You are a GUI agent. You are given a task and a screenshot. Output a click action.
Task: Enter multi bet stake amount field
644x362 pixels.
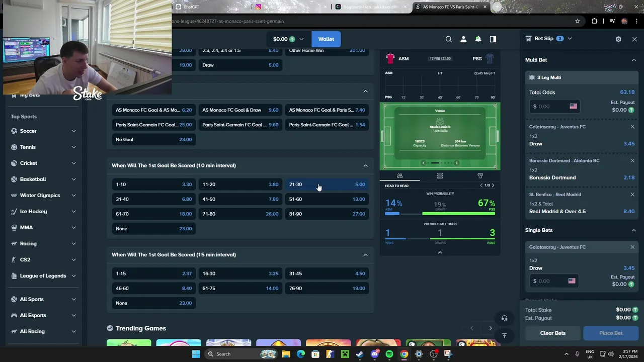click(x=554, y=106)
